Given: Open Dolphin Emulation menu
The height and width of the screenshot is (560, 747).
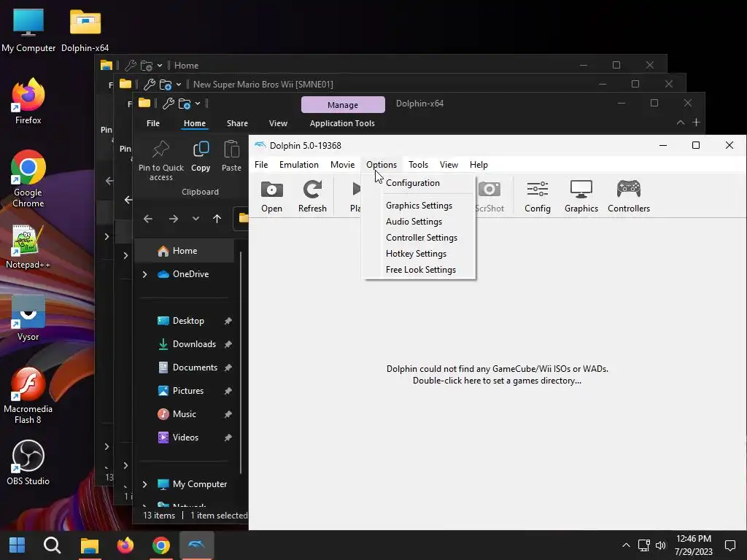Looking at the screenshot, I should click(x=298, y=165).
